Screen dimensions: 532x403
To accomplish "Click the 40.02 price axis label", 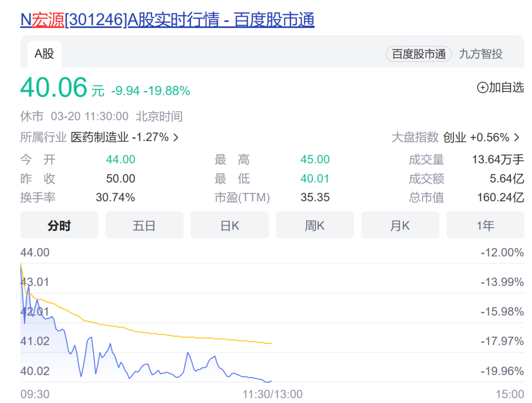I will click(x=35, y=371).
